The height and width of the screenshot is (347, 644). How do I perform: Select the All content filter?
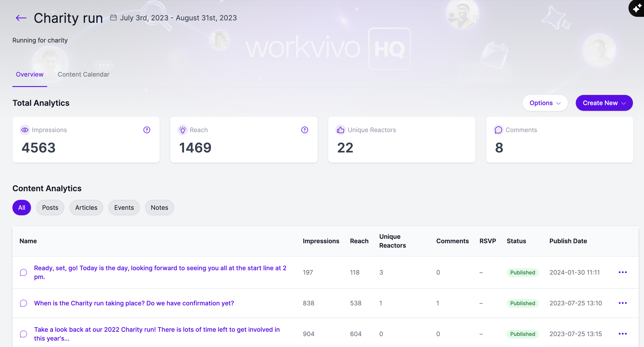click(x=22, y=208)
